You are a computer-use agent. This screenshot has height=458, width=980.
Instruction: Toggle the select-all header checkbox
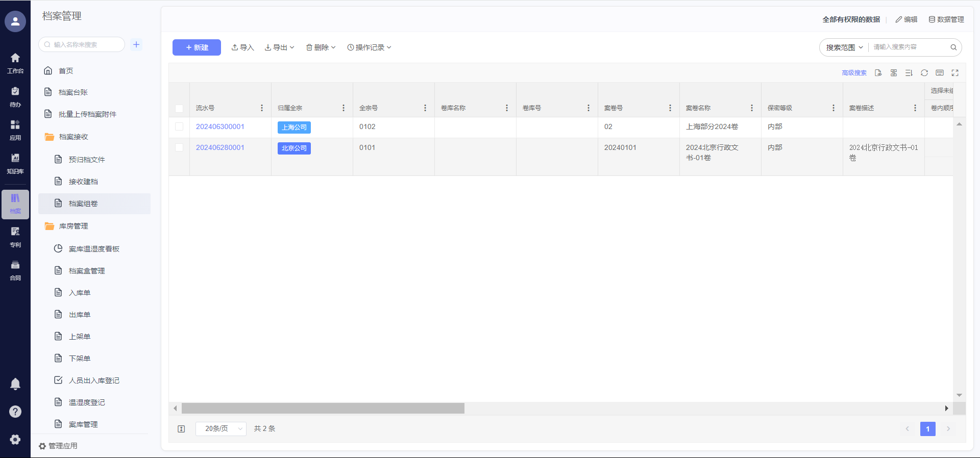pos(179,108)
